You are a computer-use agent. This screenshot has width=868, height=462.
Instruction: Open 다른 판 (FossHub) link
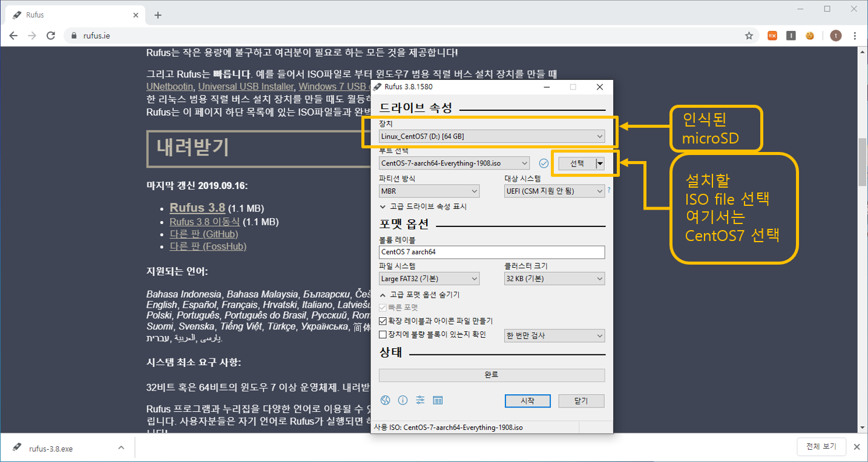pos(208,246)
